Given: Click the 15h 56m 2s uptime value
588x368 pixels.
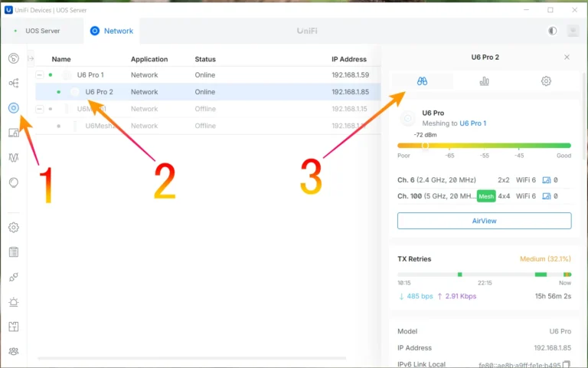Looking at the screenshot, I should pyautogui.click(x=553, y=296).
